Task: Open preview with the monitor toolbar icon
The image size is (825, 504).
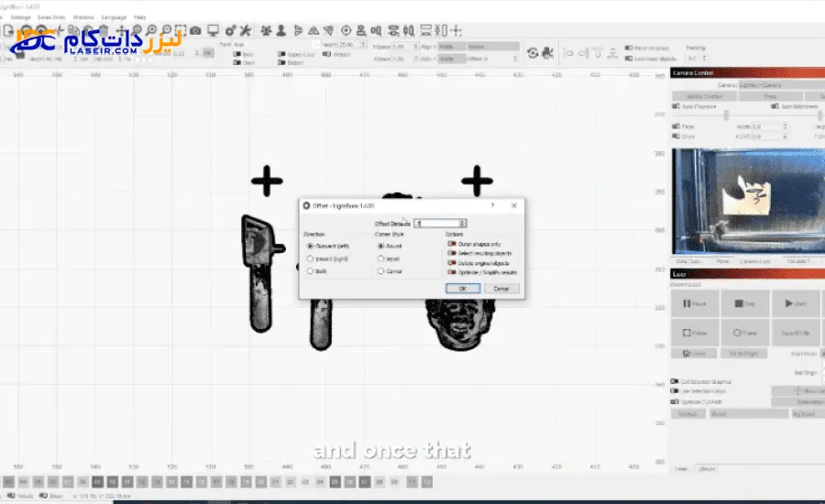Action: (x=213, y=30)
